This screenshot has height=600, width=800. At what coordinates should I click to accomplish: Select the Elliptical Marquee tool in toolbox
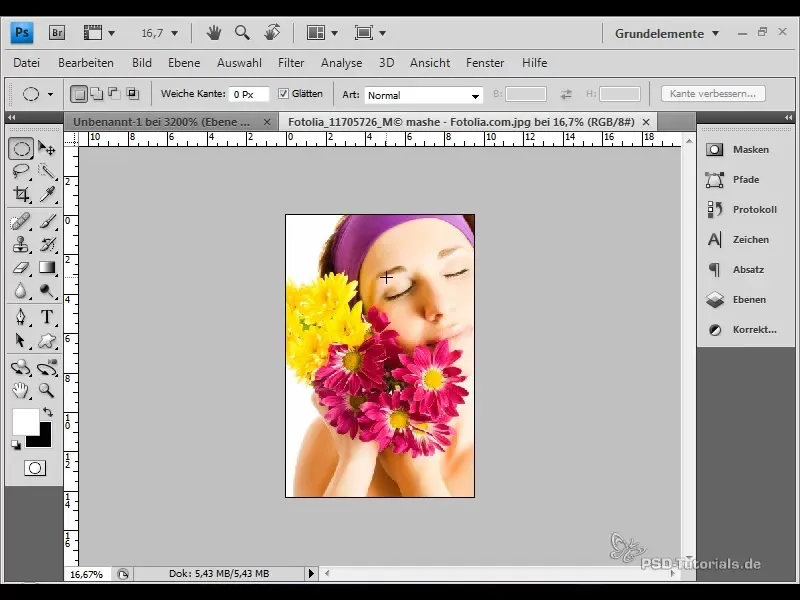click(x=21, y=149)
